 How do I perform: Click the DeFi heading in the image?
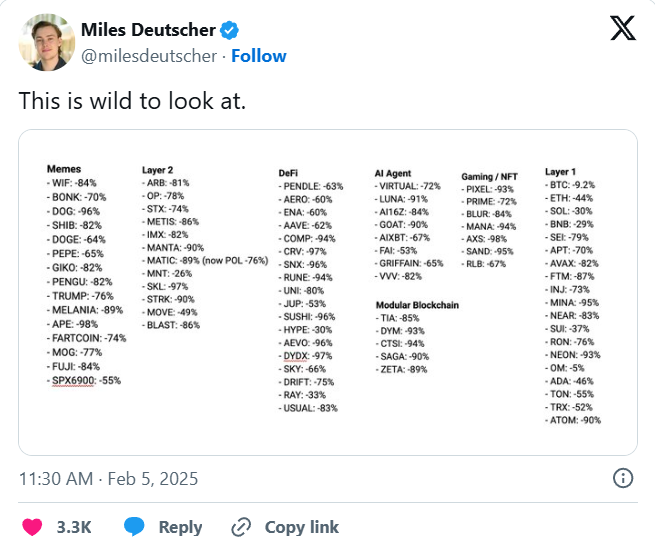[288, 173]
